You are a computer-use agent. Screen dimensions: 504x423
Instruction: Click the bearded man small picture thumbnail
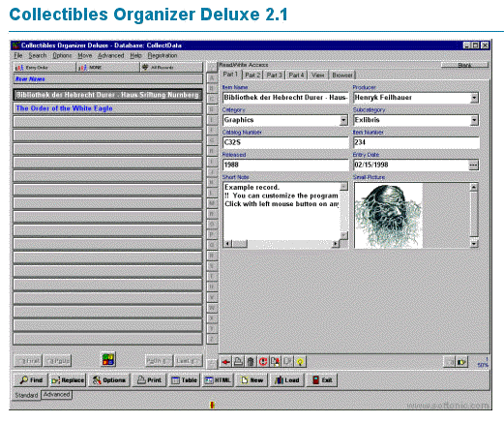click(x=388, y=215)
